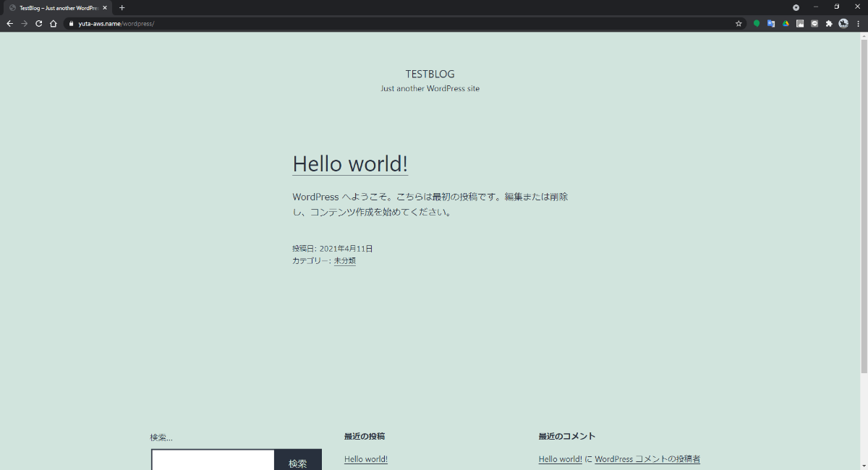Close the TestBlog tab
Screen dimensions: 868x470
click(105, 7)
